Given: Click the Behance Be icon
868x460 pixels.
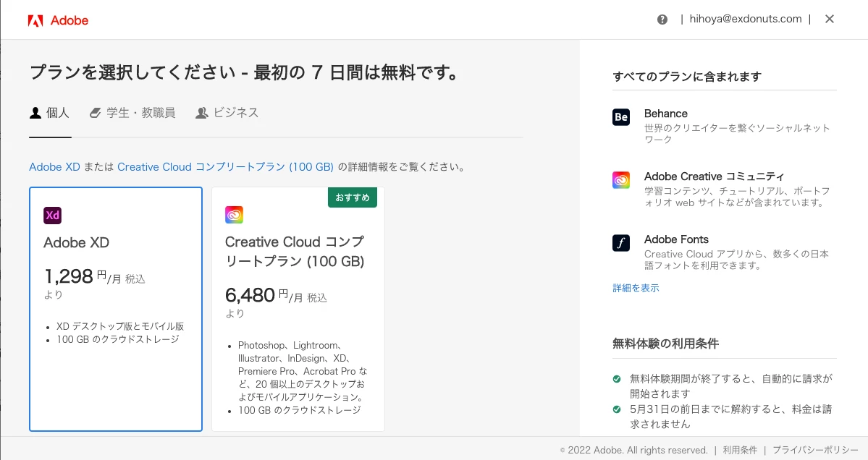Looking at the screenshot, I should 621,117.
